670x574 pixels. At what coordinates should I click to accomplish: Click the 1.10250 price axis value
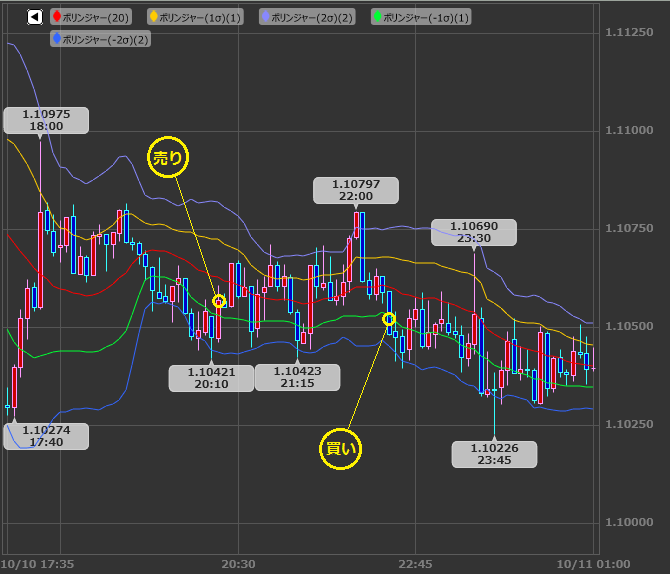click(x=629, y=424)
